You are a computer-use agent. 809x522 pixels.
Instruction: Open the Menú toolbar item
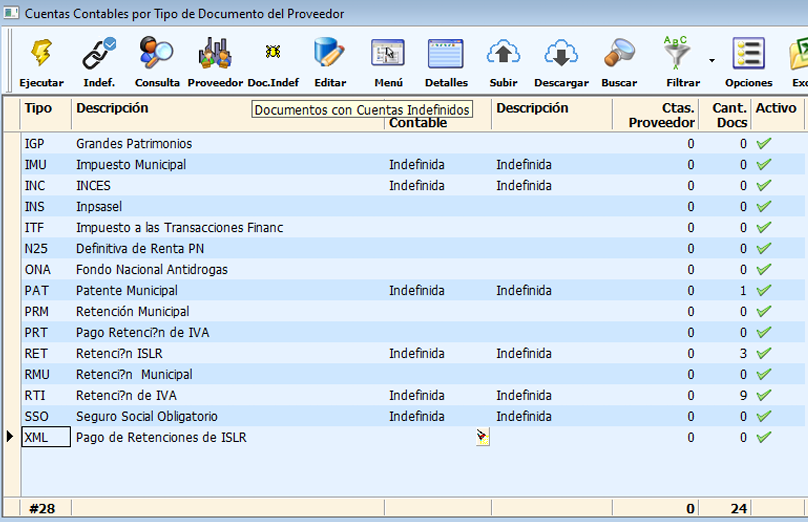tap(388, 54)
